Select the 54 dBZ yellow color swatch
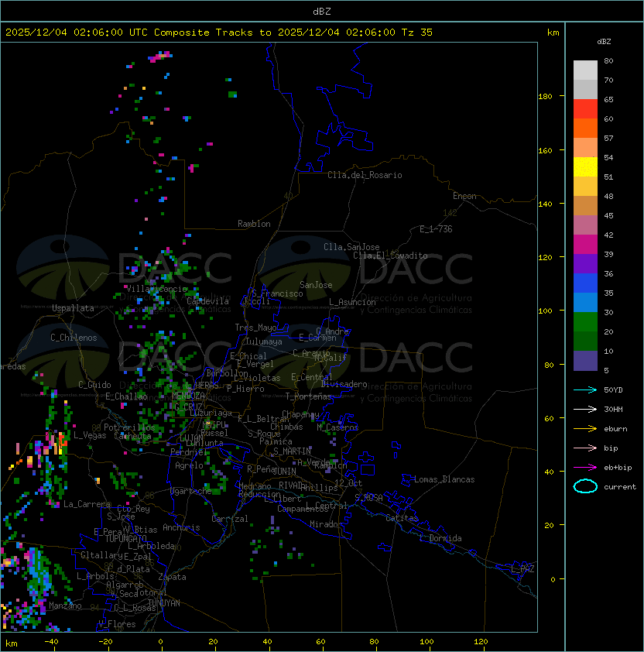Image resolution: width=644 pixels, height=652 pixels. pos(585,166)
